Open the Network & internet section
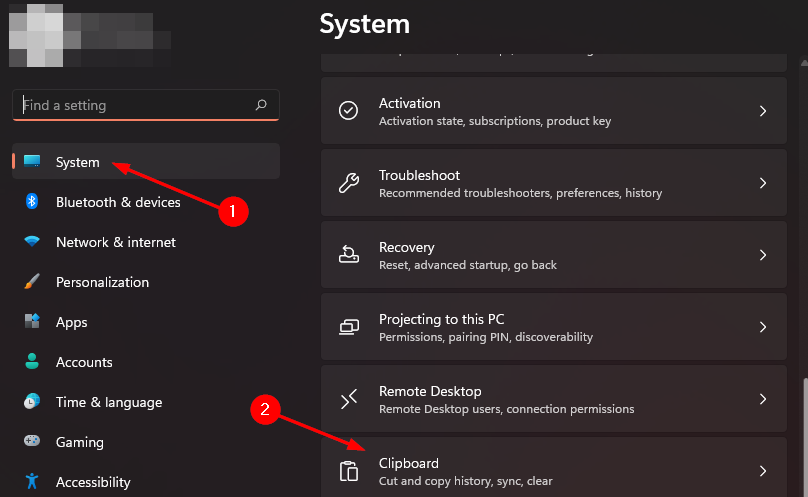Screen dimensions: 808x497 [x=115, y=242]
